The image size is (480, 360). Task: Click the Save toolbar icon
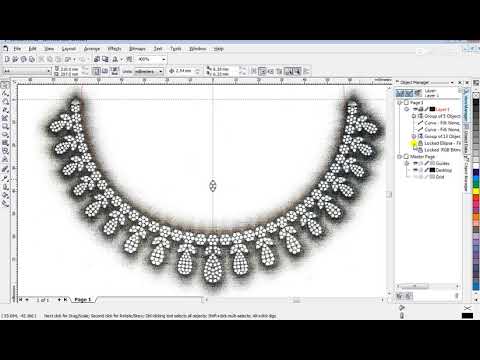[23, 59]
